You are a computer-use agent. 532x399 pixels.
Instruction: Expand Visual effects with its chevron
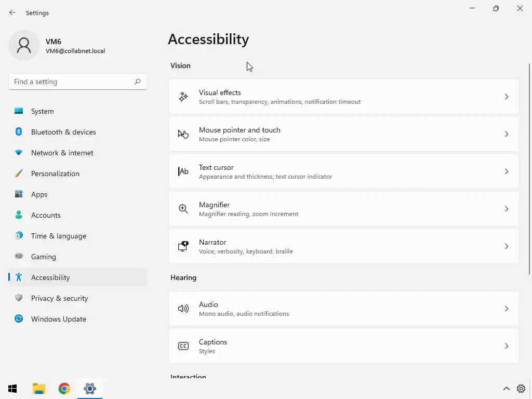point(507,97)
